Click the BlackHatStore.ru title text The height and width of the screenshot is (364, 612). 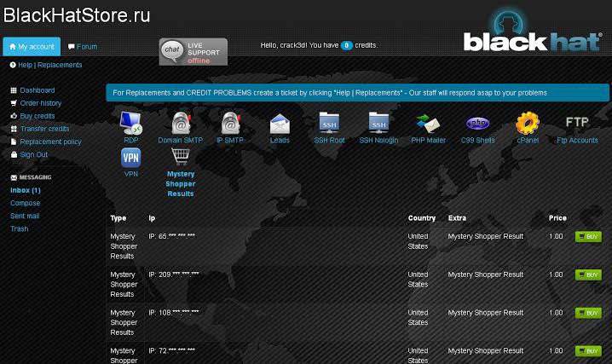pos(77,15)
